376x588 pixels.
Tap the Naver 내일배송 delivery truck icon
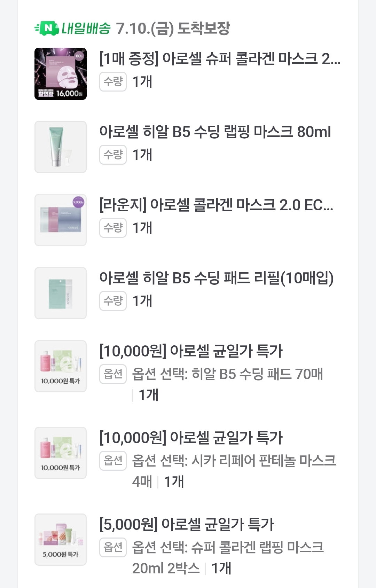tap(46, 28)
